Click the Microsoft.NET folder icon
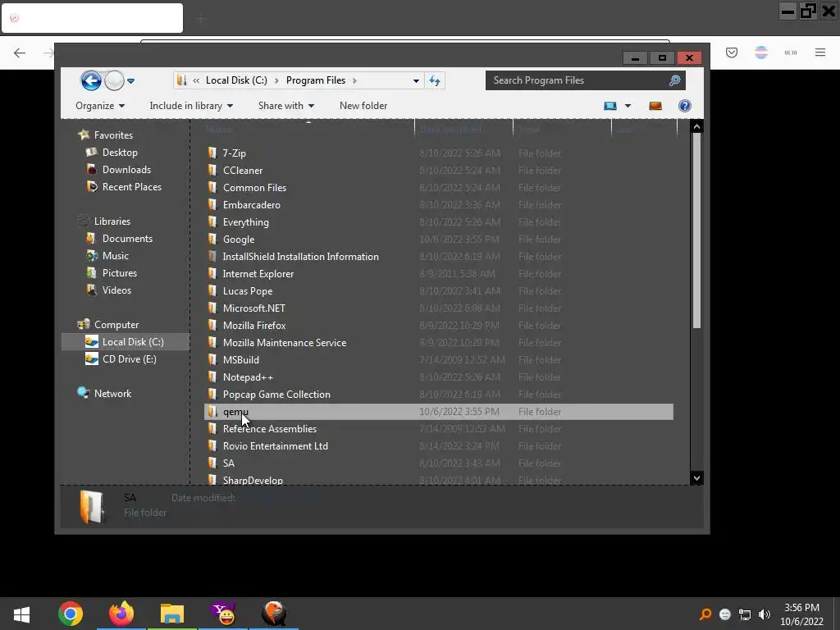Image resolution: width=840 pixels, height=630 pixels. click(212, 308)
